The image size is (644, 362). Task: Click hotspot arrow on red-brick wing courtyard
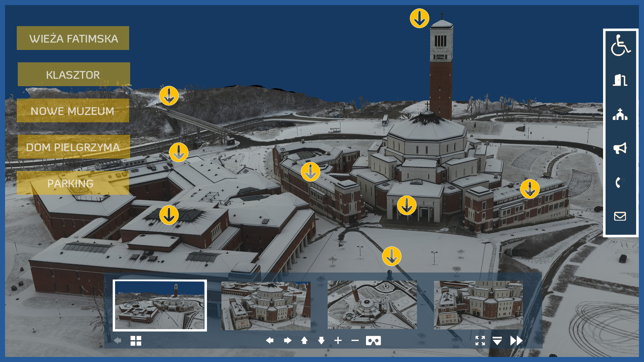[310, 172]
